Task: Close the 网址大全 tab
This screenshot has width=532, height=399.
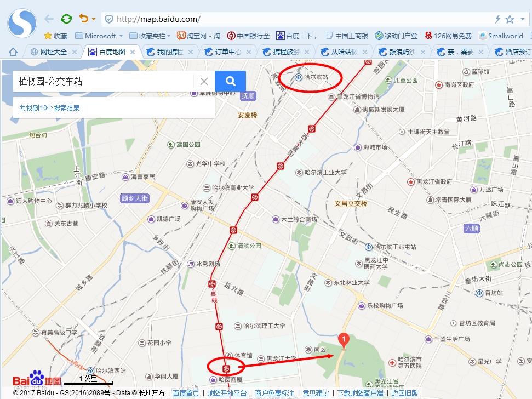Action: point(75,52)
